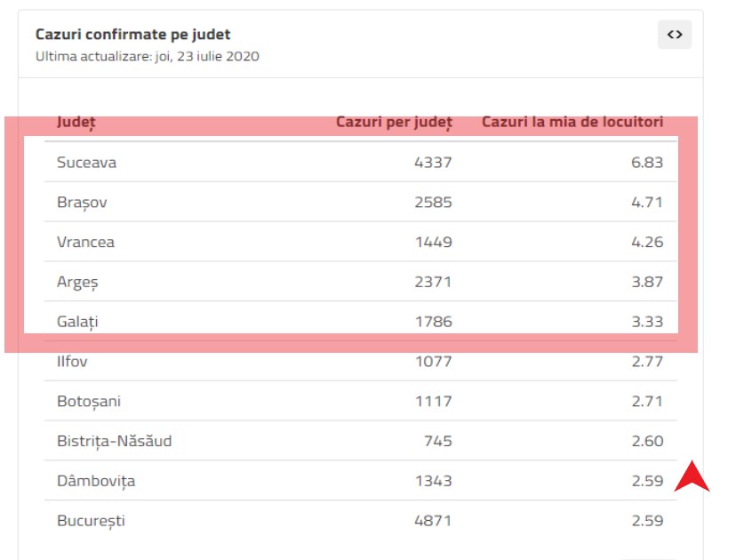This screenshot has width=744, height=560.
Task: Select the Galați county row
Action: pos(77,322)
